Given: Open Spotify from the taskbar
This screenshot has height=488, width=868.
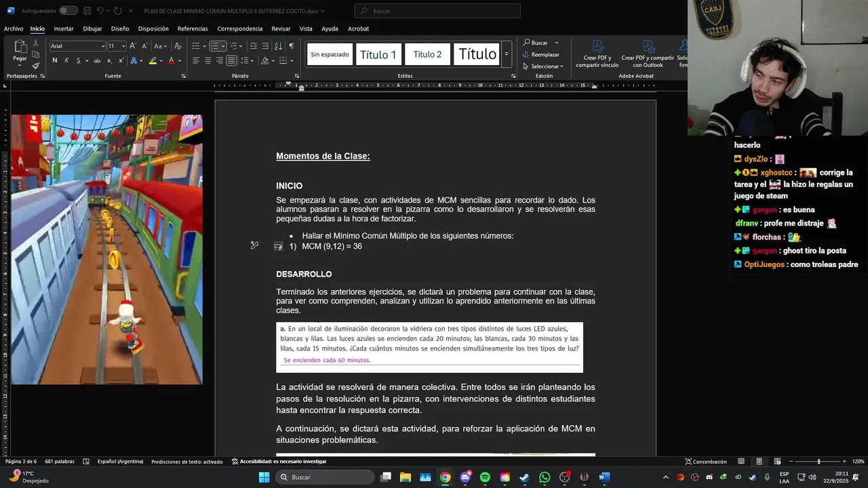Looking at the screenshot, I should click(x=485, y=477).
